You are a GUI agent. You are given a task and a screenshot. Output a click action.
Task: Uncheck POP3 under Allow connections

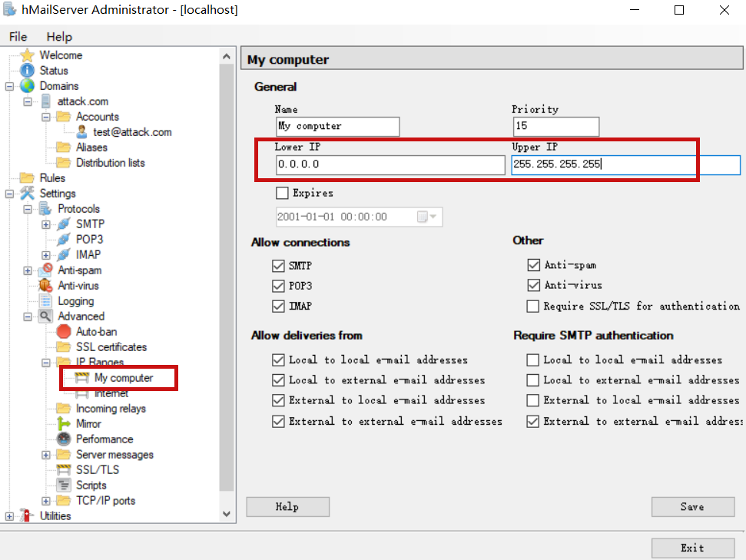[x=278, y=286]
